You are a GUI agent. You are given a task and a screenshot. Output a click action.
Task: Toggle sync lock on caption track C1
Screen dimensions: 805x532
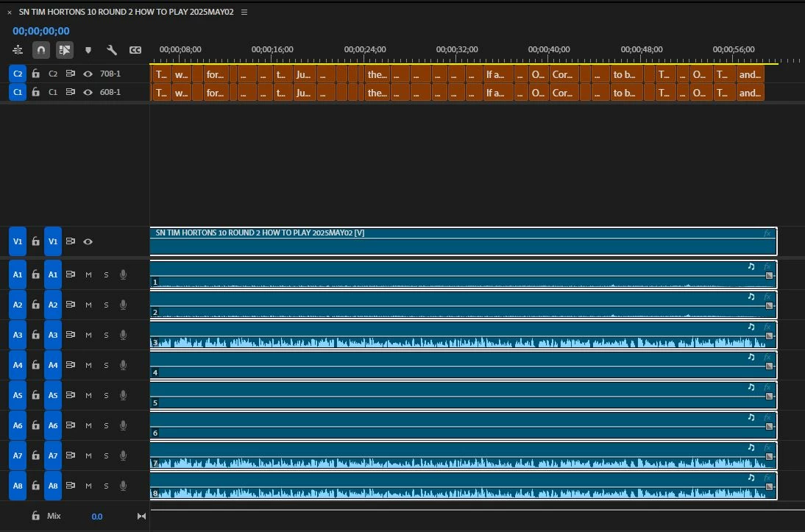(x=71, y=92)
